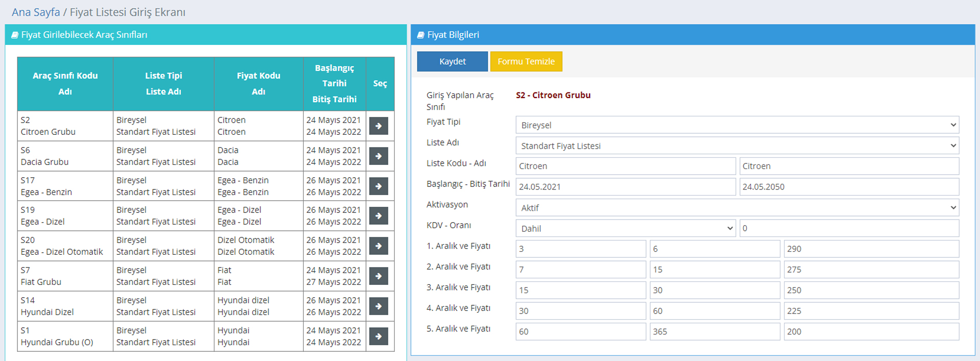Viewport: 980px width, 361px height.
Task: Click the S19 Egea - Dizel cell
Action: [65, 216]
